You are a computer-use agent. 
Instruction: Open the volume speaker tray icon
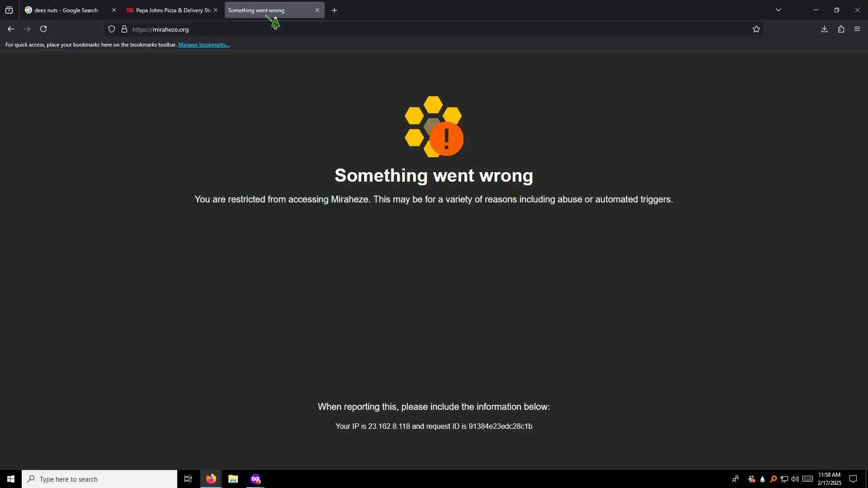click(795, 479)
